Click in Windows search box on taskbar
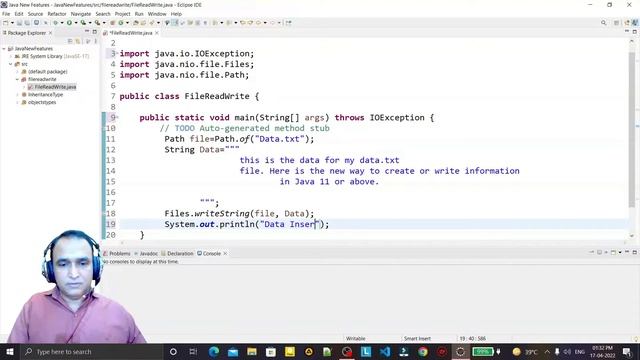The width and height of the screenshot is (640, 360). pyautogui.click(x=92, y=351)
